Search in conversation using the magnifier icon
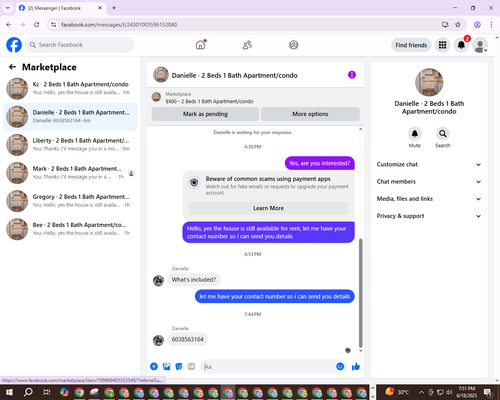This screenshot has width=500, height=400. [x=443, y=134]
